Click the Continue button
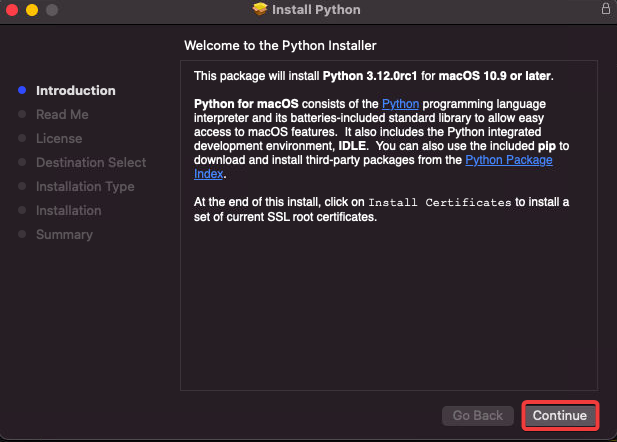Image resolution: width=617 pixels, height=442 pixels. coord(560,415)
